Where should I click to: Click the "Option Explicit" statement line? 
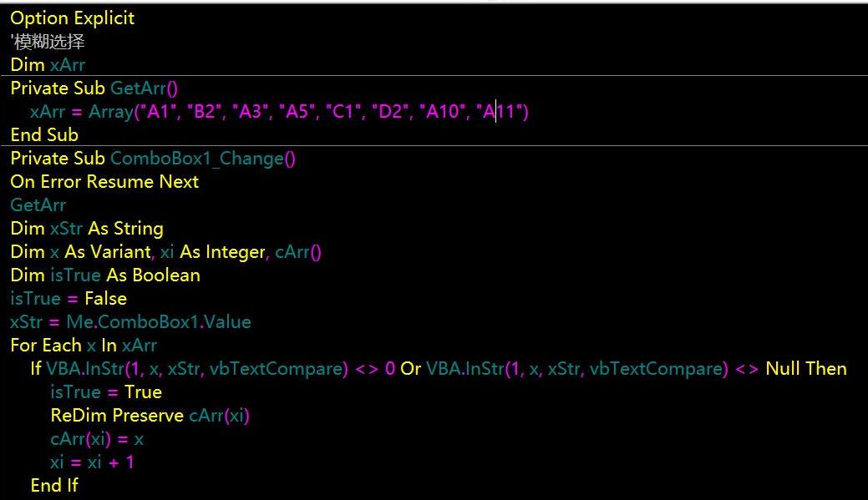coord(72,18)
